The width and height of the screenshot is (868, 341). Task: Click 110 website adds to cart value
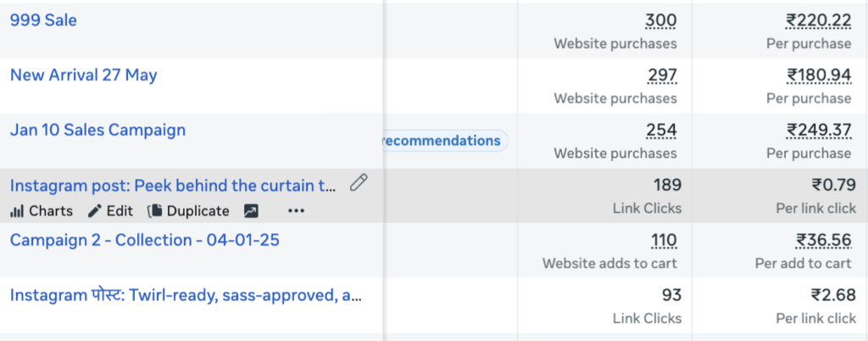point(664,241)
